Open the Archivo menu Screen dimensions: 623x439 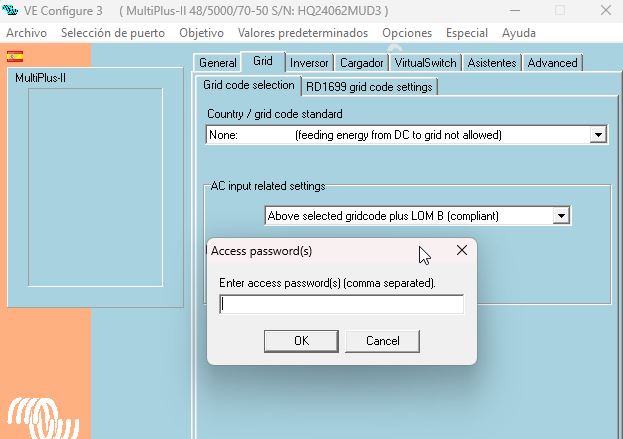[27, 33]
